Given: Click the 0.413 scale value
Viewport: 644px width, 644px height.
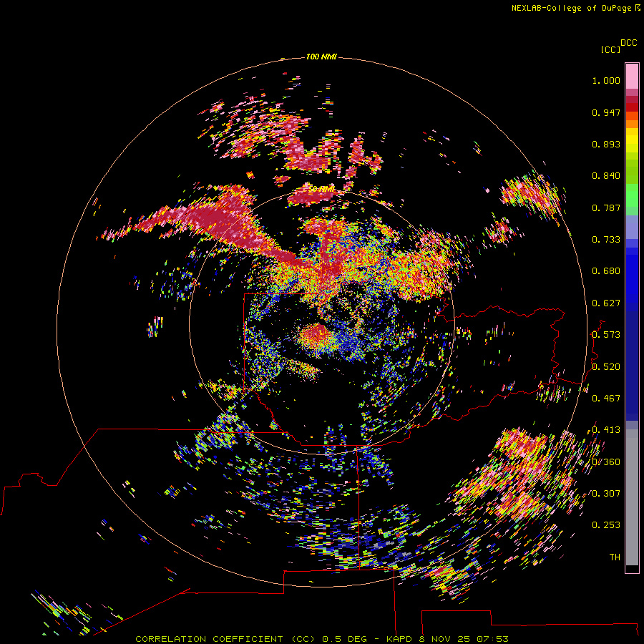Looking at the screenshot, I should (606, 430).
